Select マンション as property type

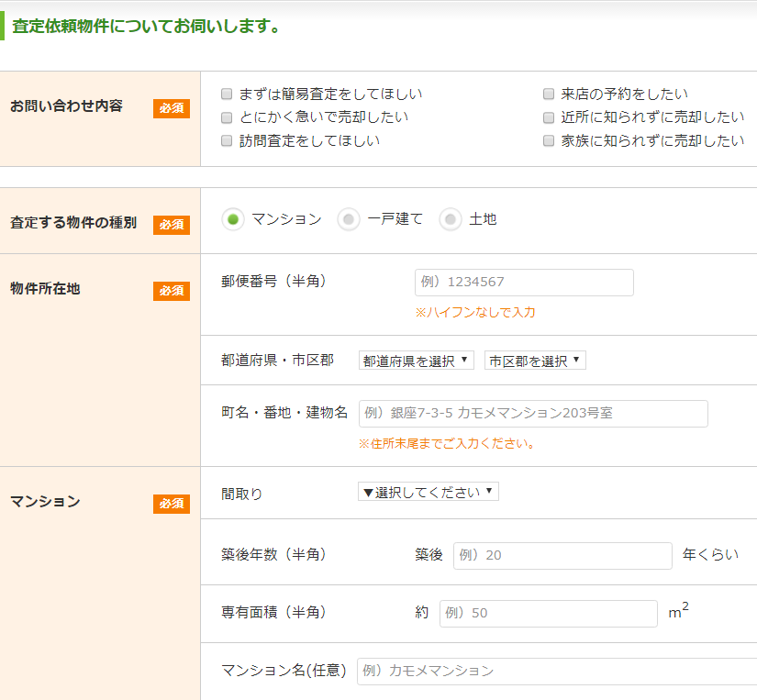click(x=232, y=220)
